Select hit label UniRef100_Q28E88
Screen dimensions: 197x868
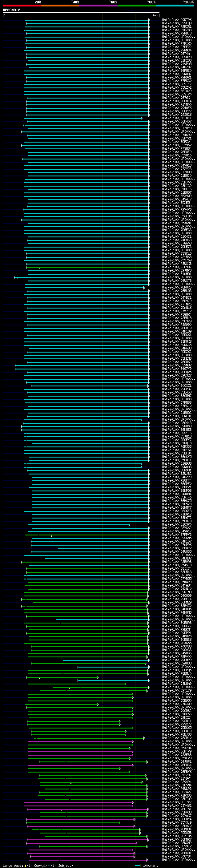click(x=177, y=755)
